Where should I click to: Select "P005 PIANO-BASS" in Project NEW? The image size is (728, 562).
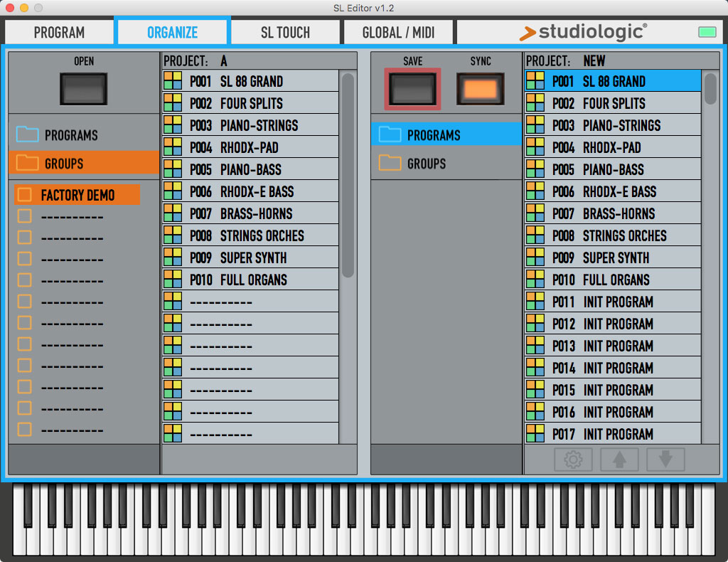click(x=613, y=169)
